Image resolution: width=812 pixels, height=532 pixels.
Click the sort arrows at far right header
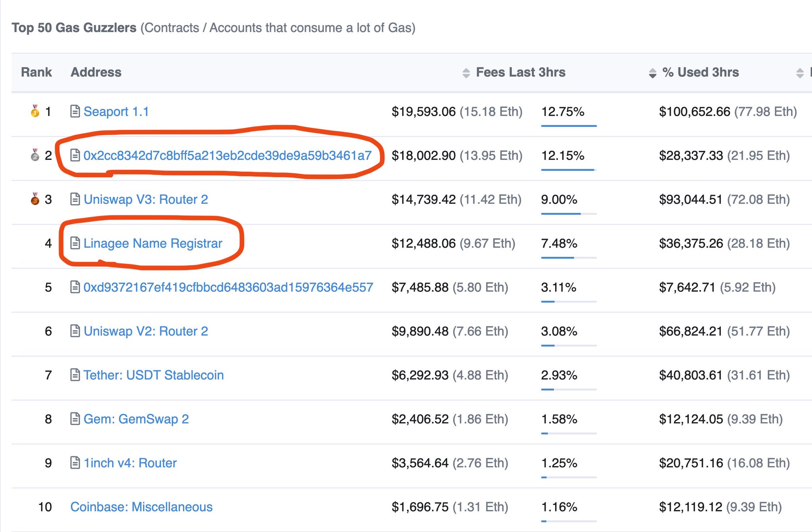pos(800,73)
